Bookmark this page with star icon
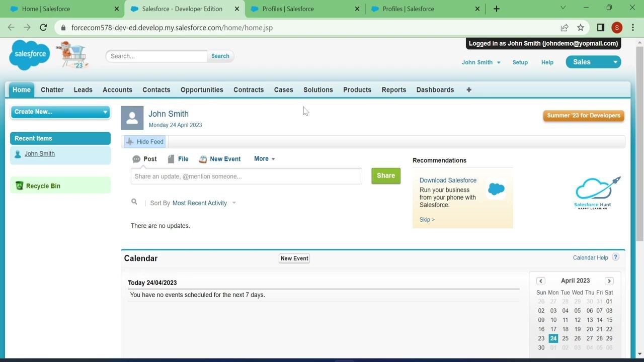Viewport: 644px width, 362px height. click(581, 28)
